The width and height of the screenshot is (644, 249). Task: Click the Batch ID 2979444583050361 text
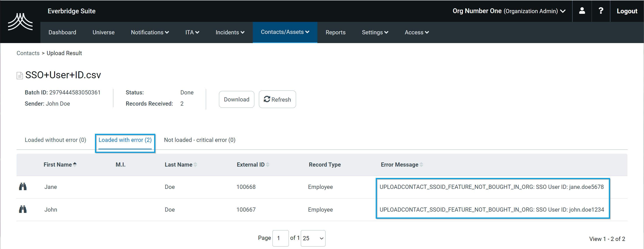click(x=62, y=92)
